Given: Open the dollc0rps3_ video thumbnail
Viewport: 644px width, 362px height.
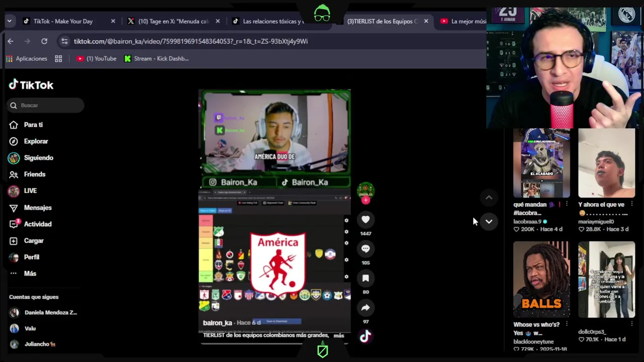Looking at the screenshot, I should click(606, 280).
